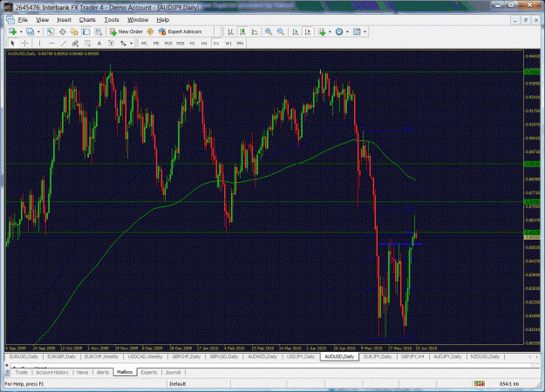Switch chart to Bar Chart style

tap(230, 31)
